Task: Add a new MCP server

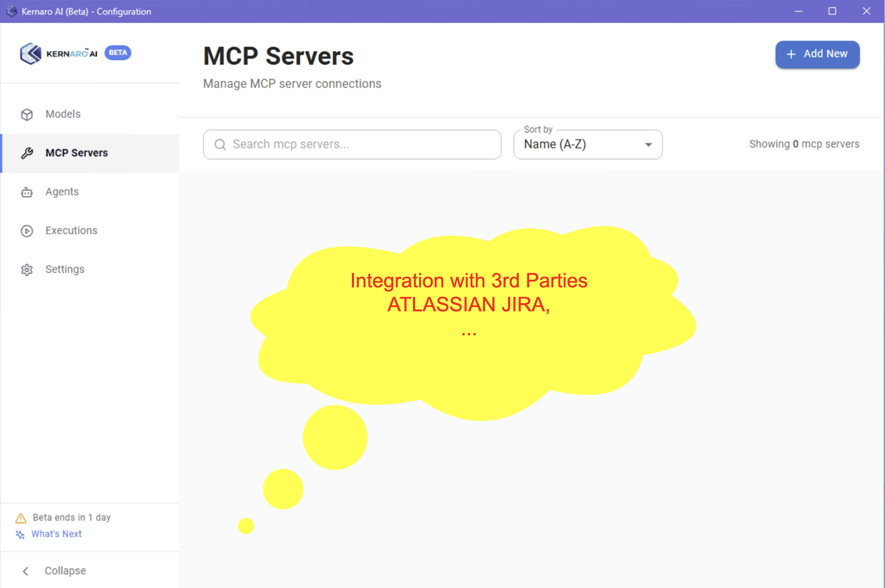Action: tap(817, 54)
